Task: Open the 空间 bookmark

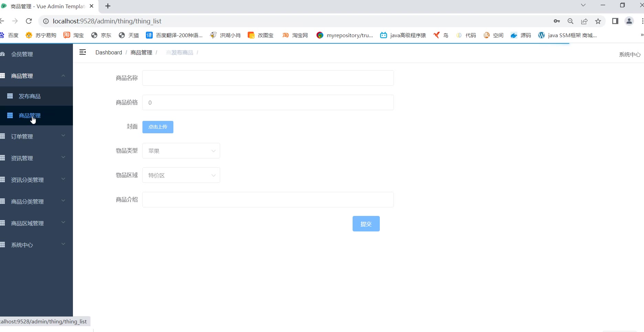Action: coord(493,35)
